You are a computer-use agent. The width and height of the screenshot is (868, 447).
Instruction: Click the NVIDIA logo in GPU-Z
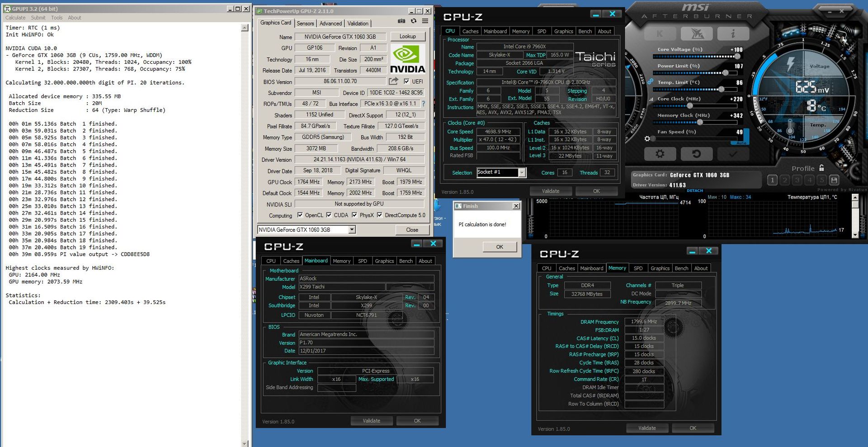pos(408,59)
